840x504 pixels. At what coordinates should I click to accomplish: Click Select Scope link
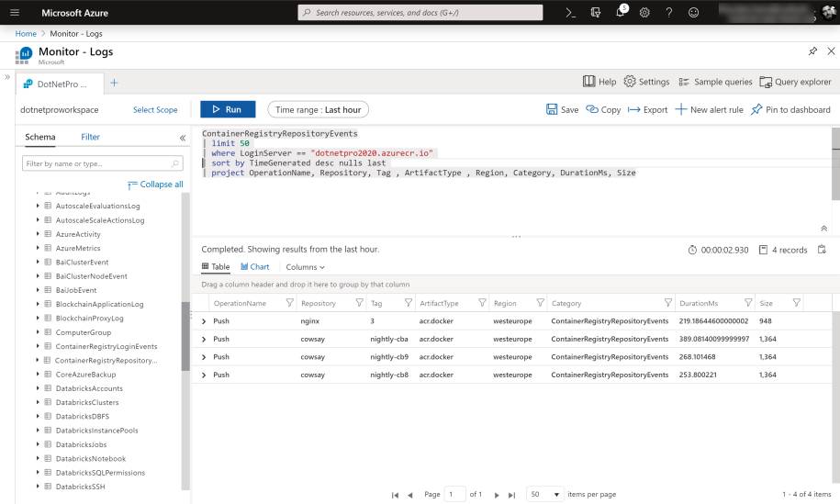click(155, 109)
